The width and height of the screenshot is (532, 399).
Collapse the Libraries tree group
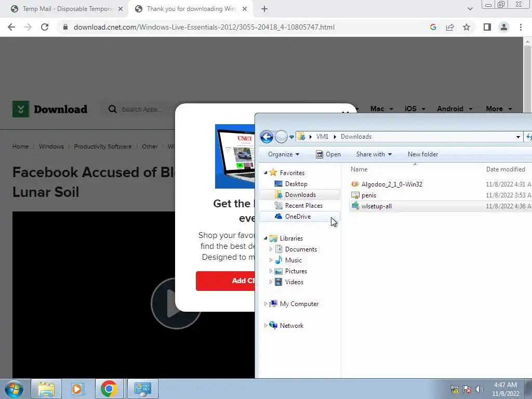point(265,238)
